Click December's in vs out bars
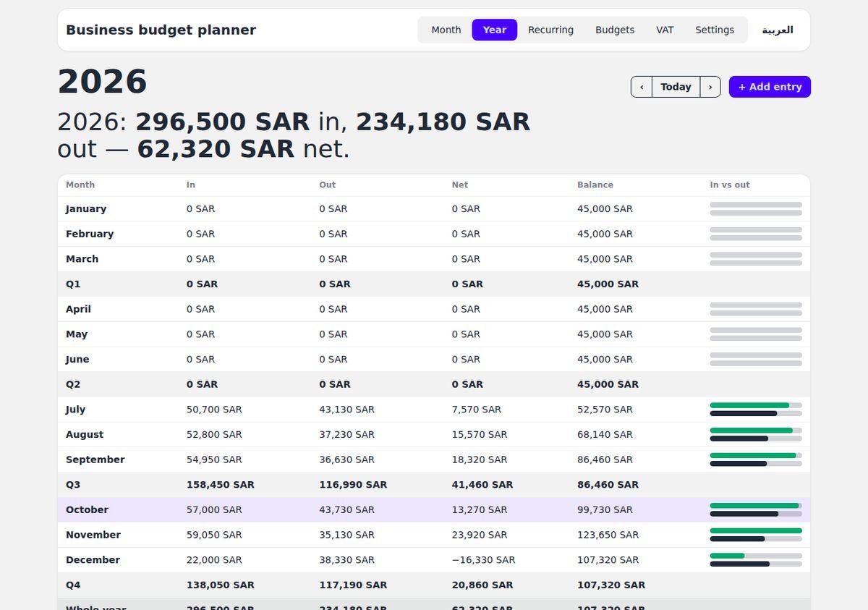 click(x=756, y=560)
